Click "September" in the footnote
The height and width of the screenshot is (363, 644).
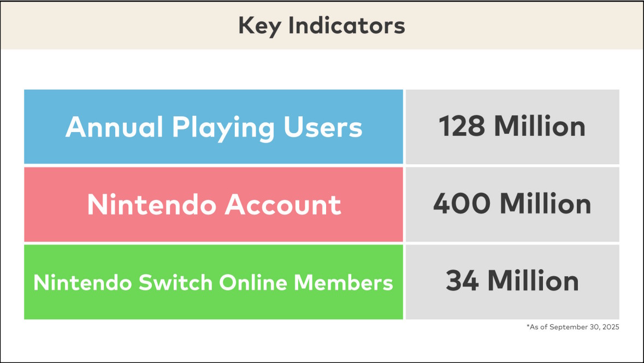(x=568, y=327)
